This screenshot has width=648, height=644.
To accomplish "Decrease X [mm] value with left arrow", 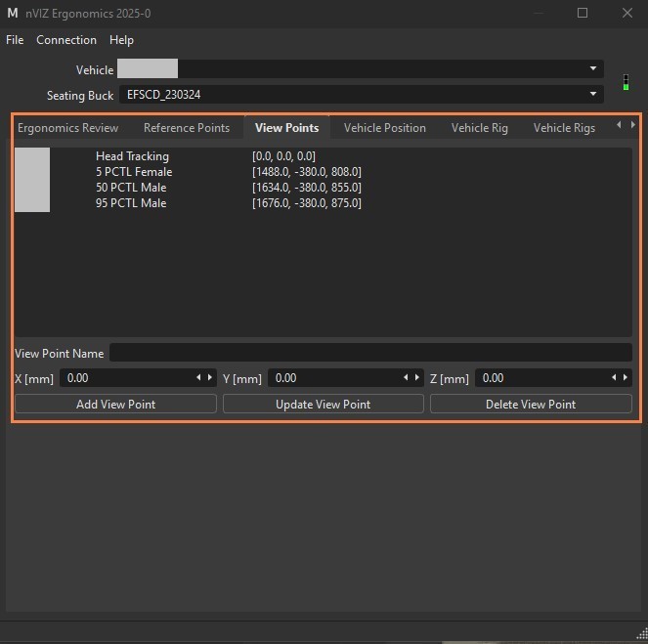I will click(198, 377).
